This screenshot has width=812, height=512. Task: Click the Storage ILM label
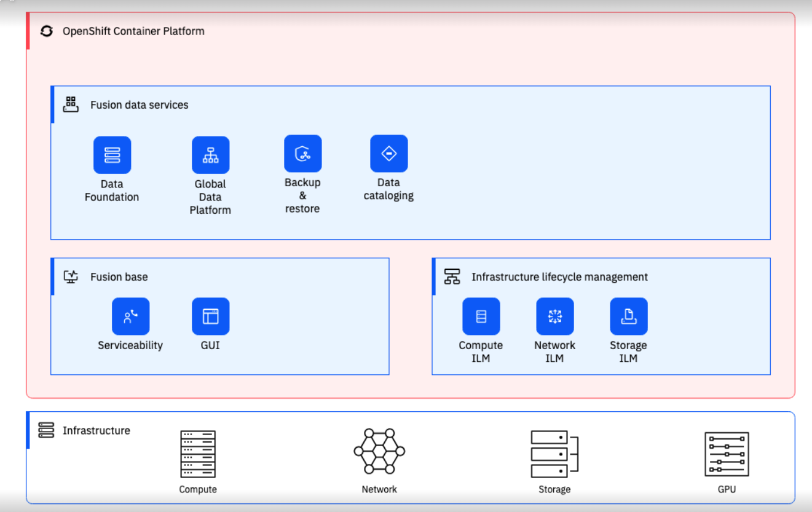(x=628, y=352)
